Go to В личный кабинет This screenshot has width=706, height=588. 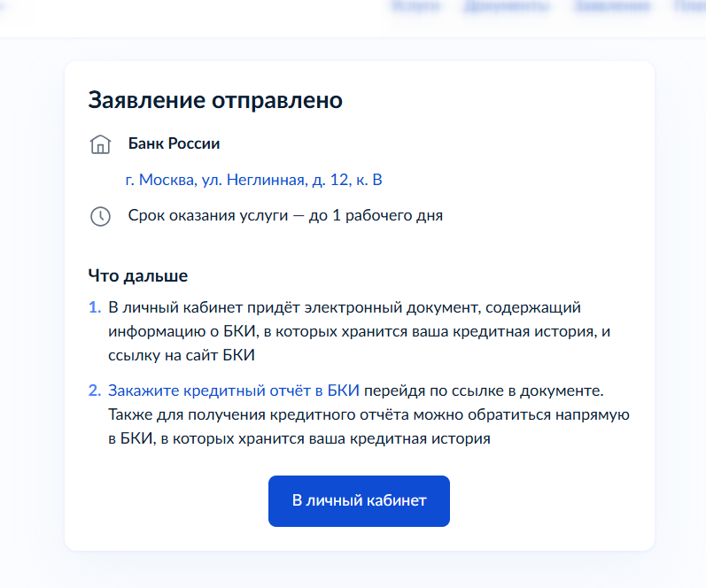pyautogui.click(x=359, y=500)
